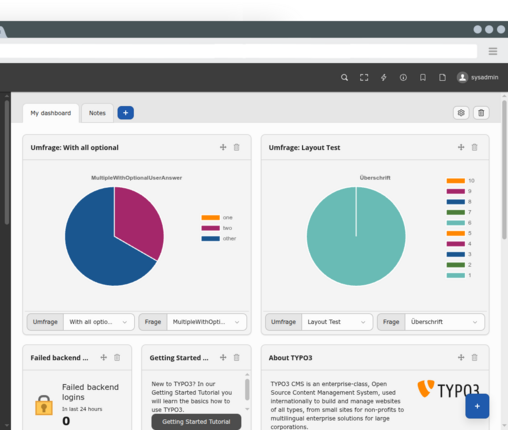Click move handle of About TYPO3 widget

[x=461, y=357]
